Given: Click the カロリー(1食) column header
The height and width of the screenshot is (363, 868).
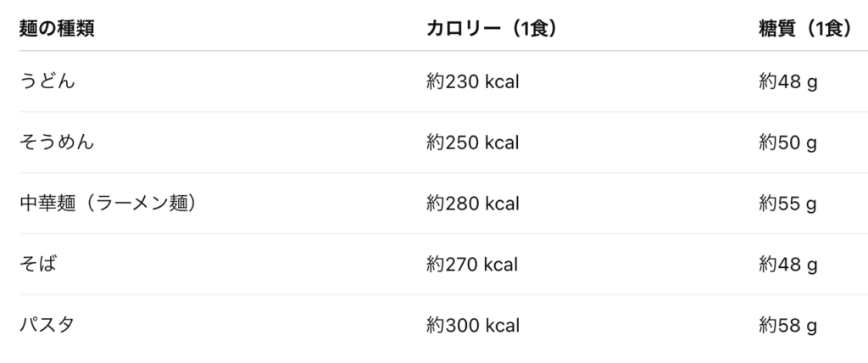Looking at the screenshot, I should click(x=492, y=29).
